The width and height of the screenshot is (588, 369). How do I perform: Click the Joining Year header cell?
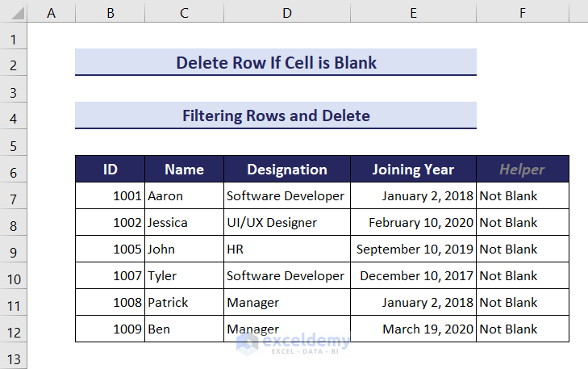413,170
